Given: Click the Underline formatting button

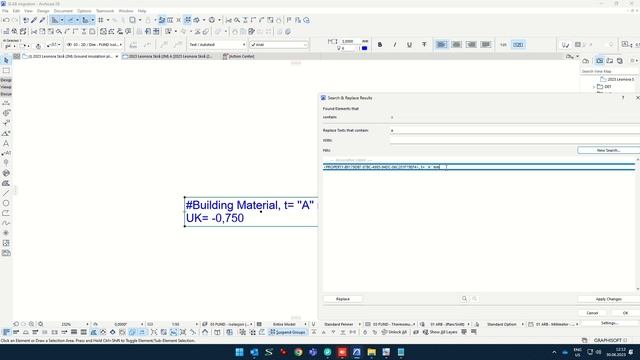Looking at the screenshot, I should 409,44.
